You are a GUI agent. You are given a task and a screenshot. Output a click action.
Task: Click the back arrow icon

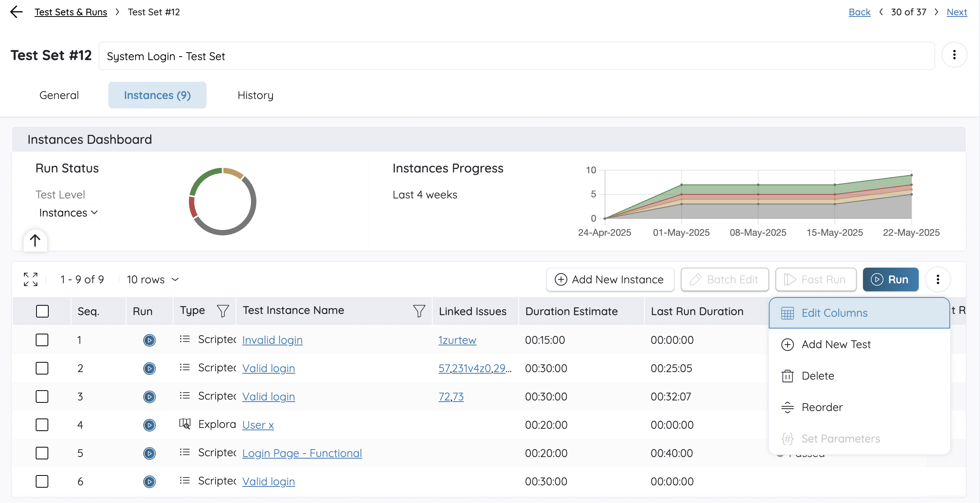[16, 12]
